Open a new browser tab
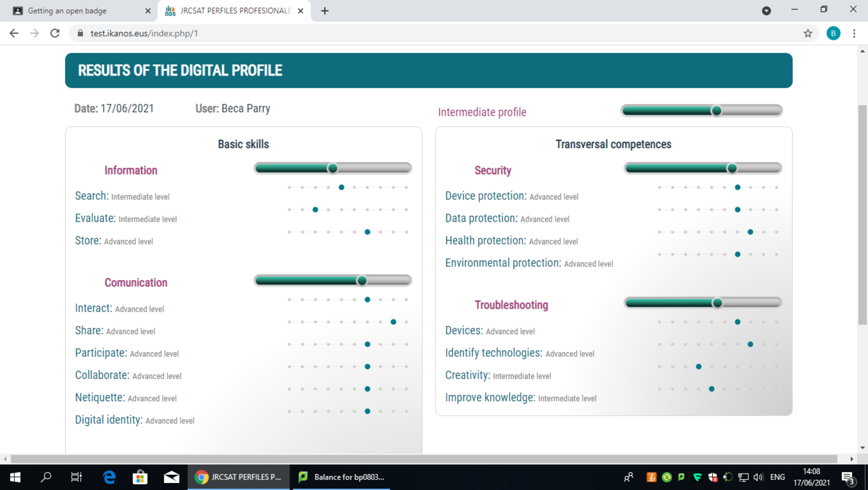The width and height of the screenshot is (868, 490). (325, 11)
